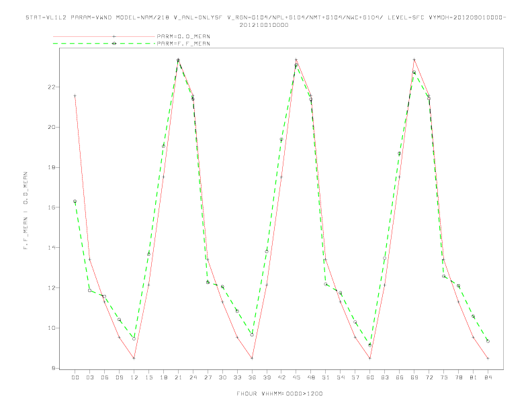Click x-axis tick label 78
Screen dimensions: 532x411
[x=458, y=377]
